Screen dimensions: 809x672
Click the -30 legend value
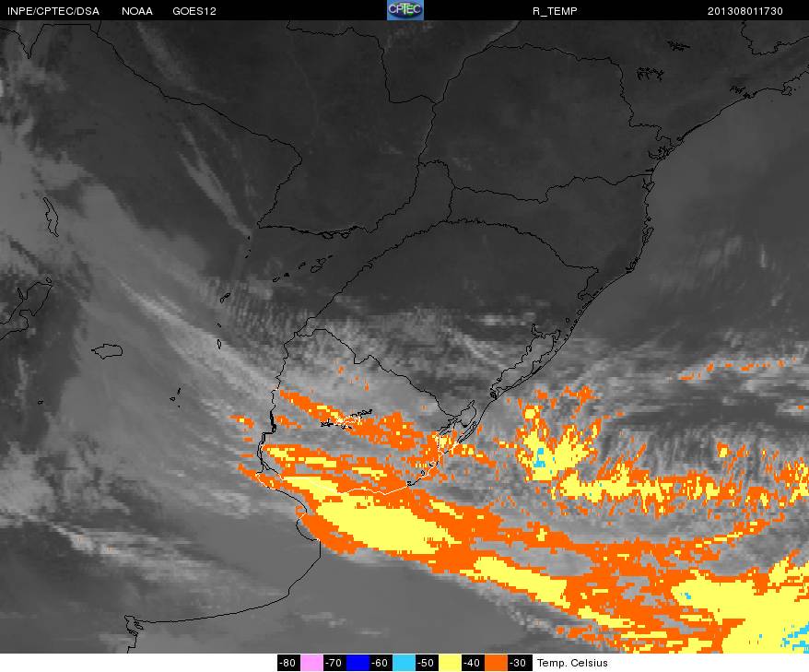pos(519,663)
